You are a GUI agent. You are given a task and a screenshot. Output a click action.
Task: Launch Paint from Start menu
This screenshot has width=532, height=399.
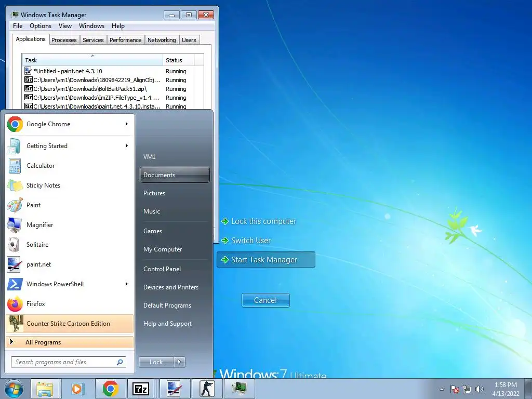point(69,205)
